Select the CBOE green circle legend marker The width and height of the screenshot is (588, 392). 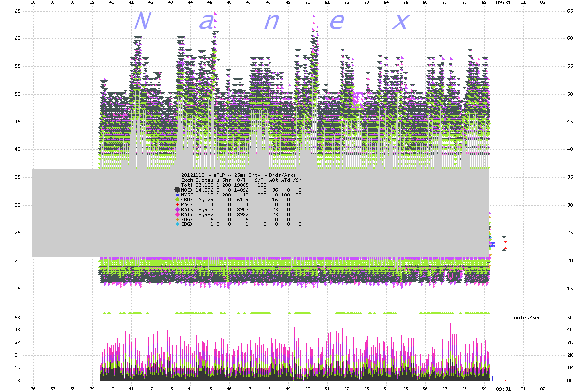click(x=177, y=200)
